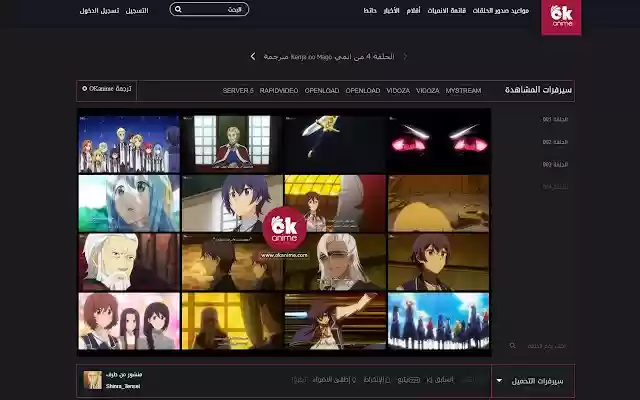
Task: Select the OPENLOAD tab next to RAPIDVIDEO
Action: pos(322,91)
